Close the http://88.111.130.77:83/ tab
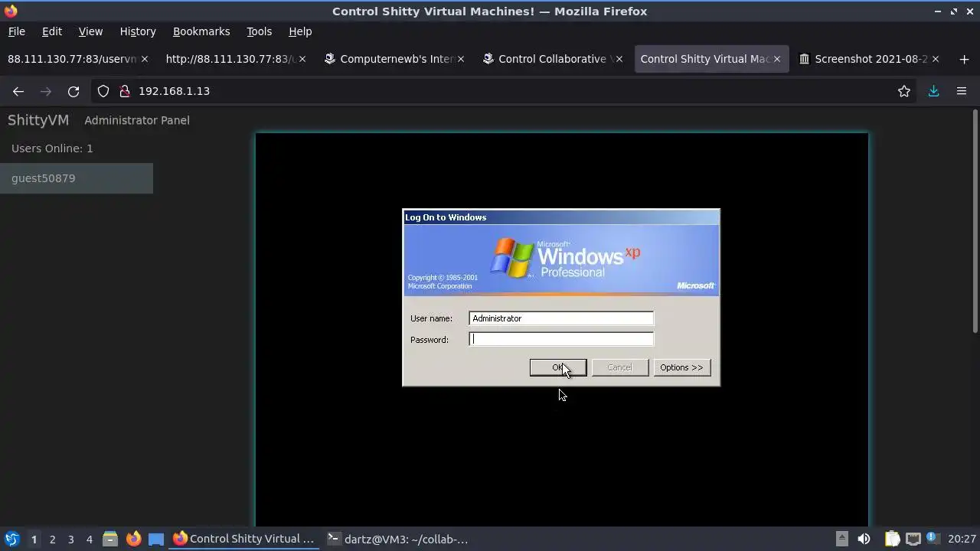980x551 pixels. [x=302, y=59]
